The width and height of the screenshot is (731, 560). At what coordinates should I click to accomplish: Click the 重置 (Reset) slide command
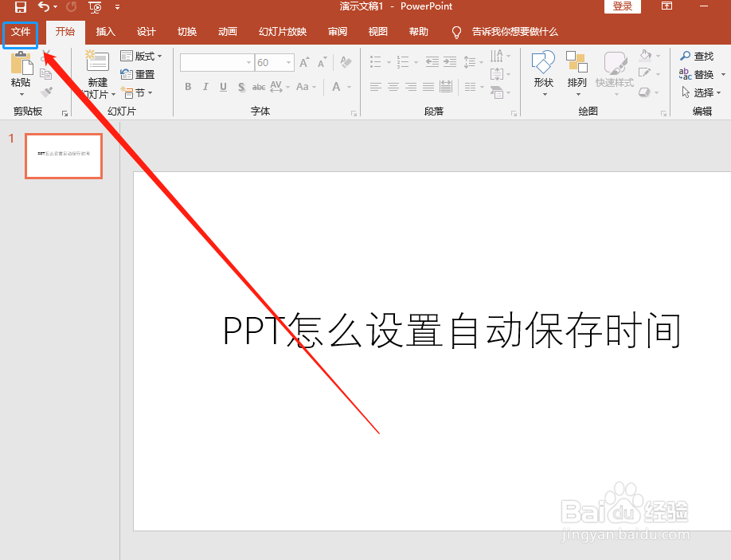click(x=137, y=74)
